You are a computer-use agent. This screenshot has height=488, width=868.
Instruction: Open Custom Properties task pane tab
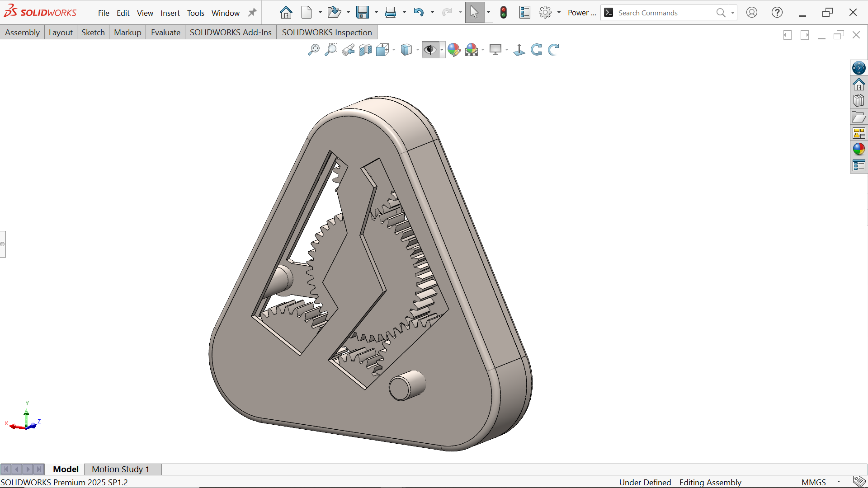click(859, 165)
